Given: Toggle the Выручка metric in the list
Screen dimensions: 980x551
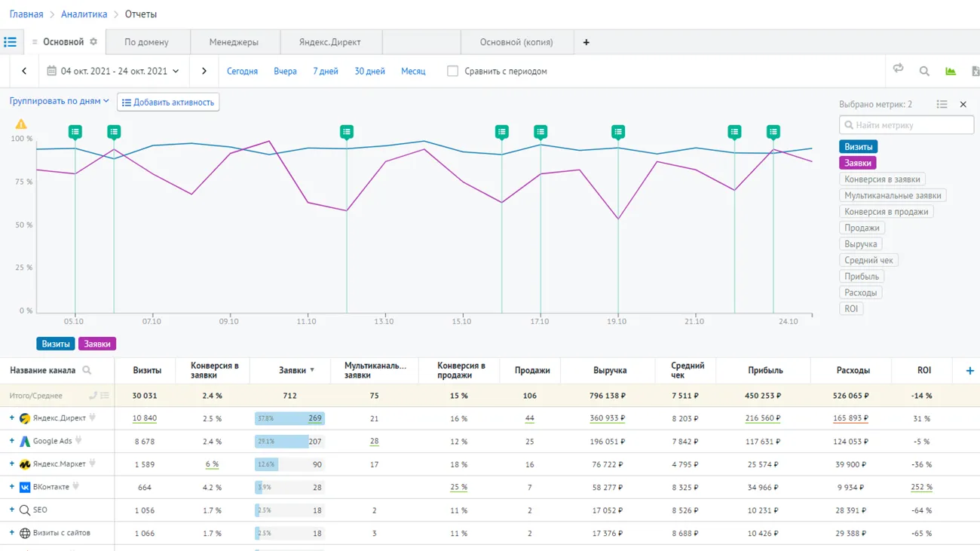Looking at the screenshot, I should 860,244.
